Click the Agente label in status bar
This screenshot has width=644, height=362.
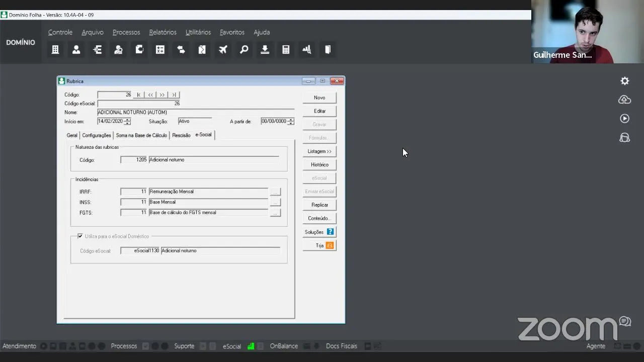596,346
